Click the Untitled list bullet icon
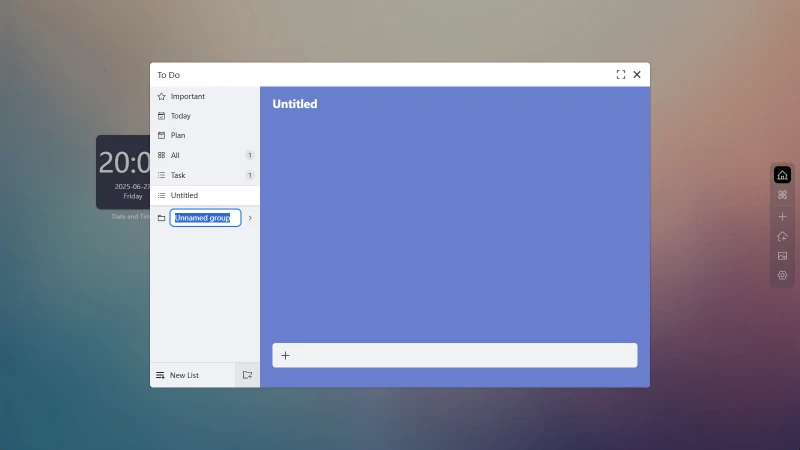The height and width of the screenshot is (450, 800). pos(161,195)
